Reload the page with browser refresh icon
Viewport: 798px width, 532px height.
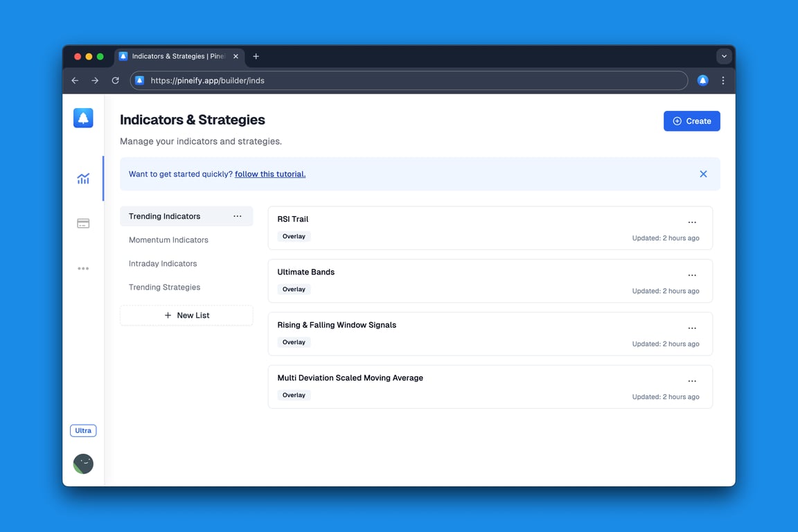click(x=115, y=80)
